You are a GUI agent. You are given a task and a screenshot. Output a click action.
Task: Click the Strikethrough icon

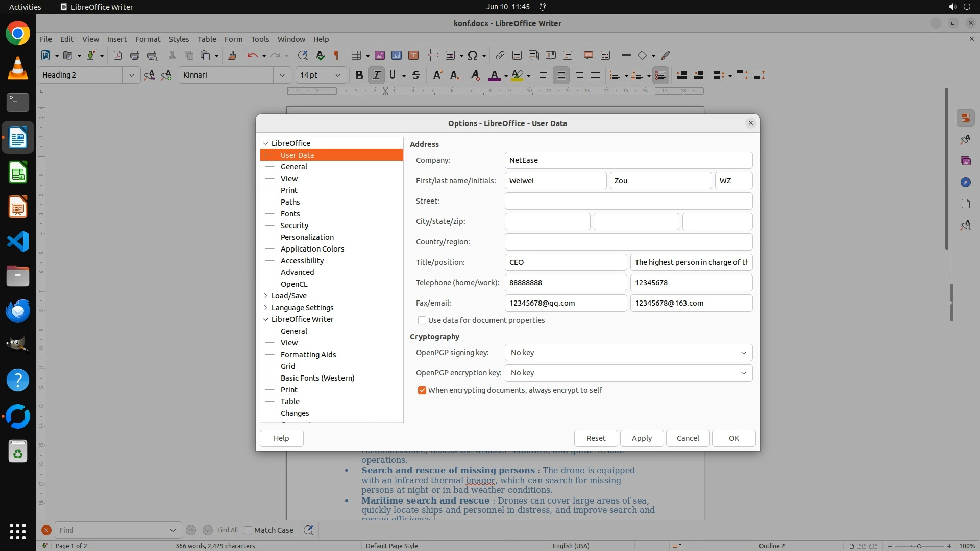click(416, 75)
